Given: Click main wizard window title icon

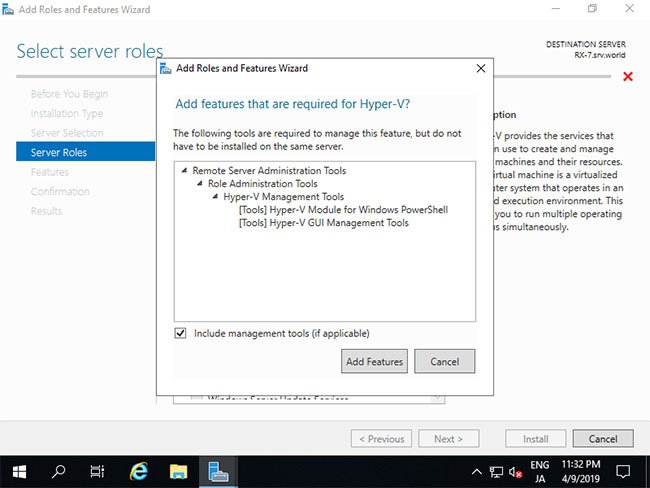Looking at the screenshot, I should point(7,9).
